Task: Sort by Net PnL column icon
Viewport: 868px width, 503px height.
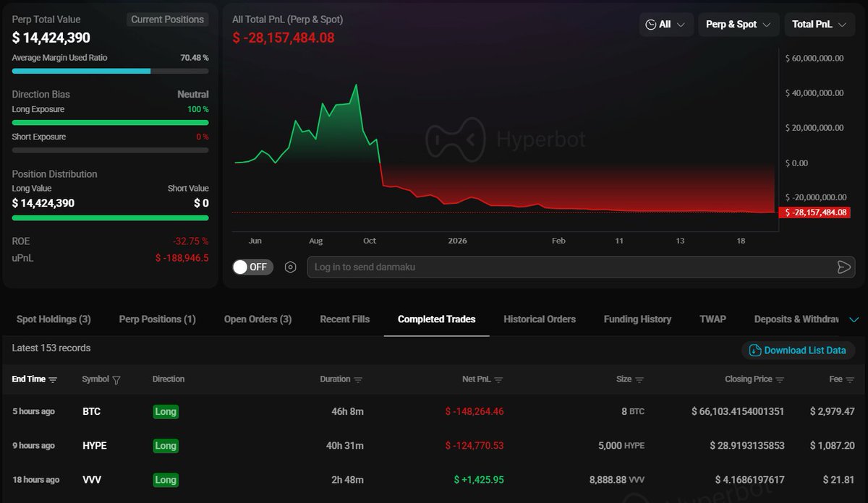Action: [x=498, y=379]
